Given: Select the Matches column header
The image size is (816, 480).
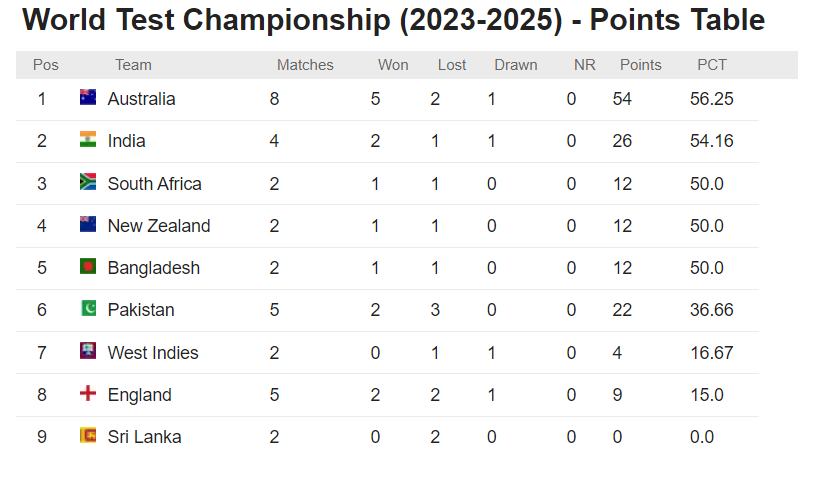Looking at the screenshot, I should click(305, 65).
